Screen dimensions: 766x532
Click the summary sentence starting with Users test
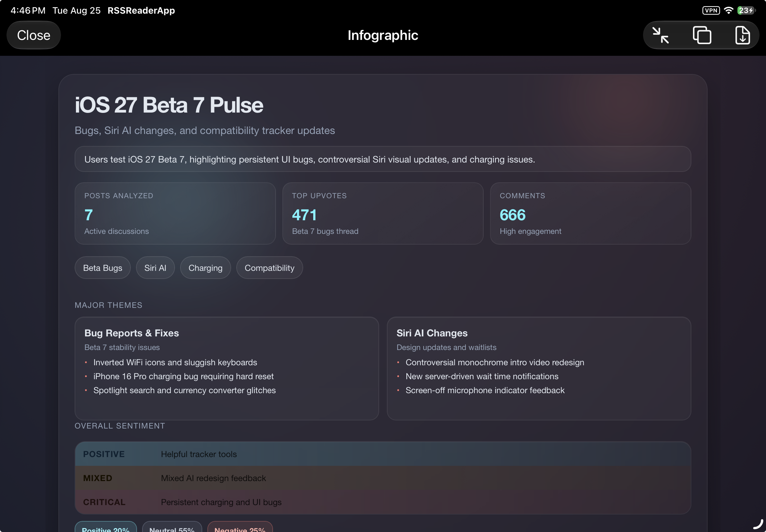tap(310, 159)
